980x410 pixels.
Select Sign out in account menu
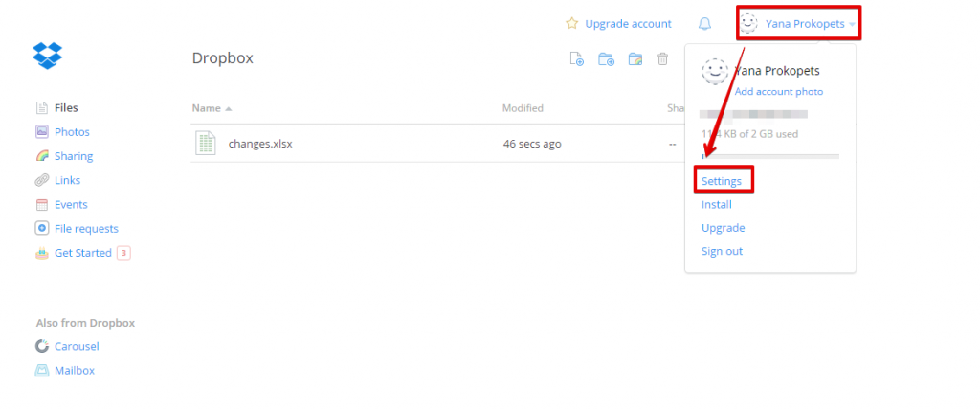tap(722, 251)
